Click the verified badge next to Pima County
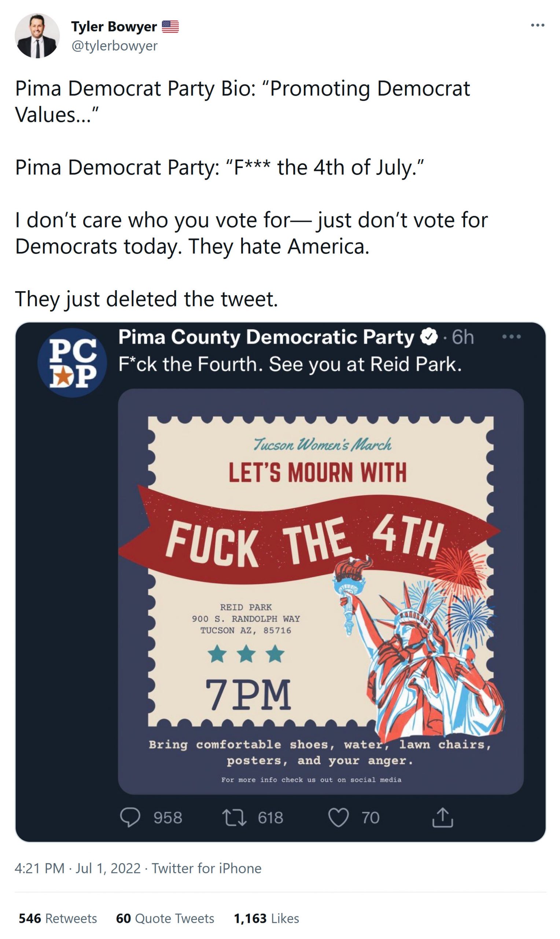This screenshot has width=560, height=939. click(x=429, y=337)
